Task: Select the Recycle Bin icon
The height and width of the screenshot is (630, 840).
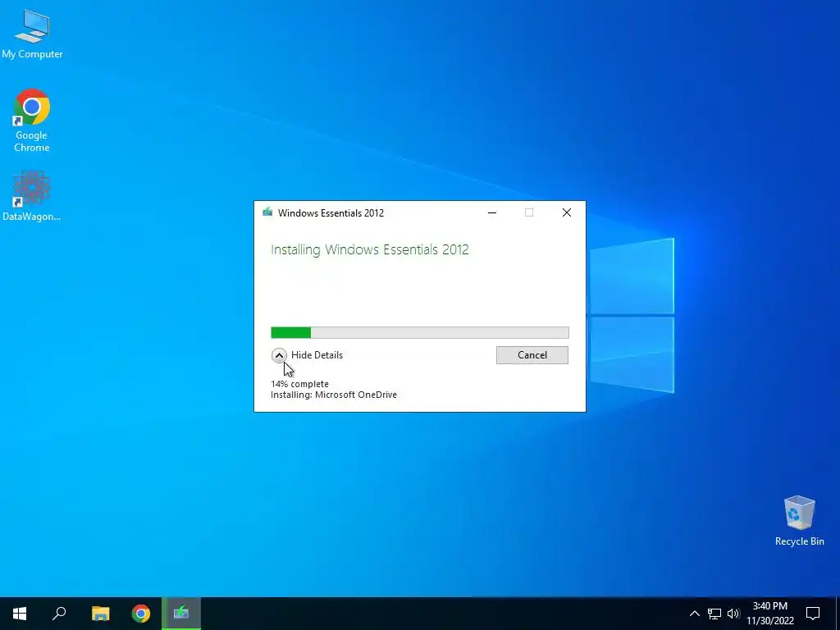Action: (799, 521)
